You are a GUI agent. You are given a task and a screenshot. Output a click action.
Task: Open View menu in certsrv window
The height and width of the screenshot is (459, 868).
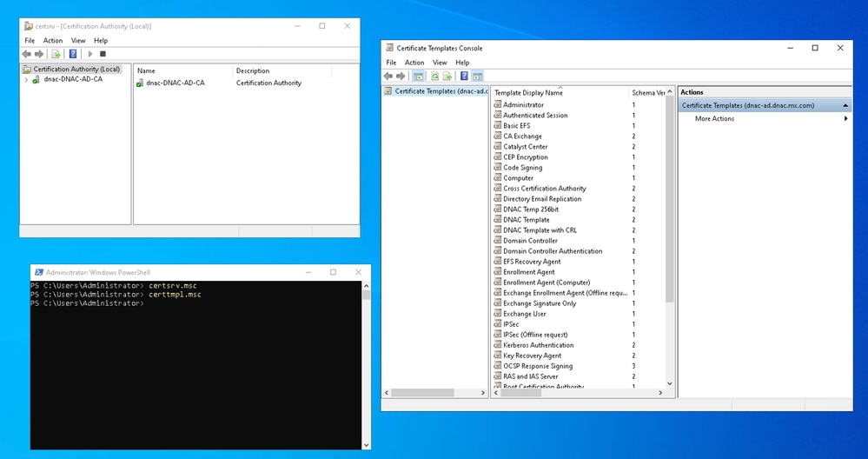(78, 41)
